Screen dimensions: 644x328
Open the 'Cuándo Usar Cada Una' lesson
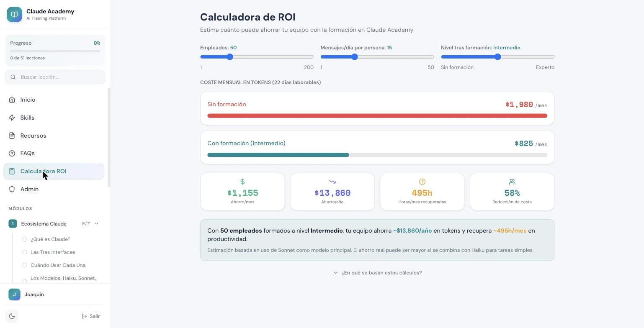pyautogui.click(x=58, y=265)
